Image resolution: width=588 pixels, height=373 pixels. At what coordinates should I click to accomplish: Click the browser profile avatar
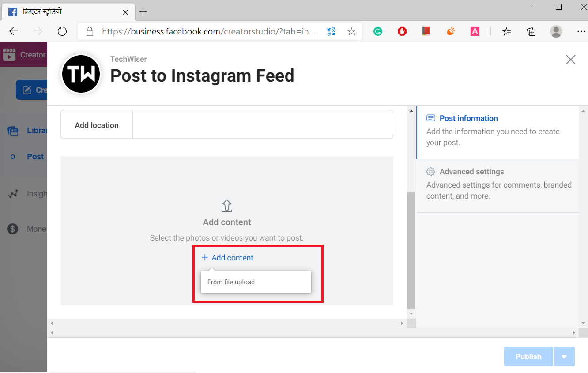[x=556, y=31]
